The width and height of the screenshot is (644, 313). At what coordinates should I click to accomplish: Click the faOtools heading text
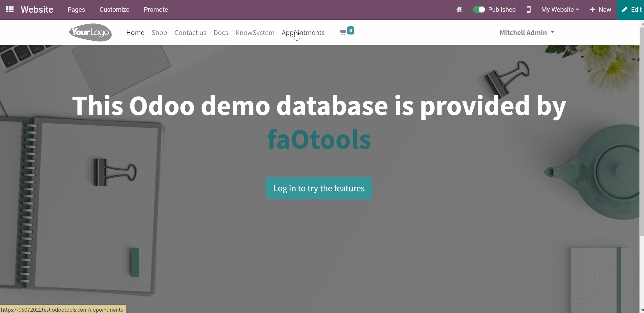[x=319, y=139]
